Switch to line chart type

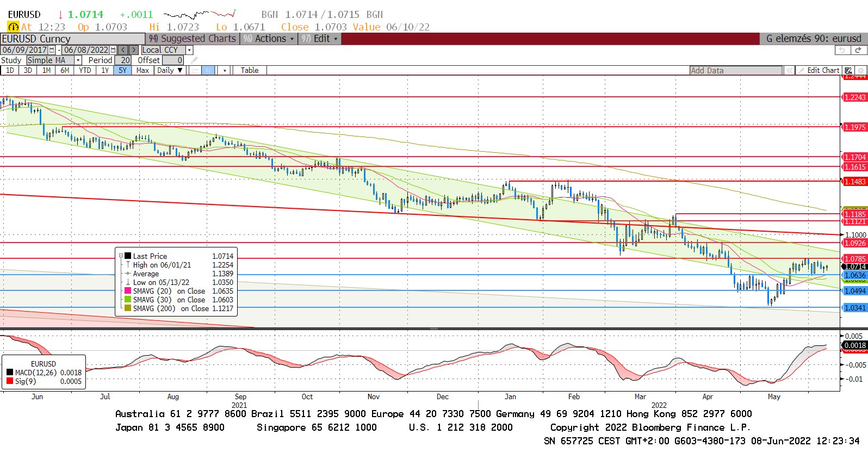tap(195, 71)
